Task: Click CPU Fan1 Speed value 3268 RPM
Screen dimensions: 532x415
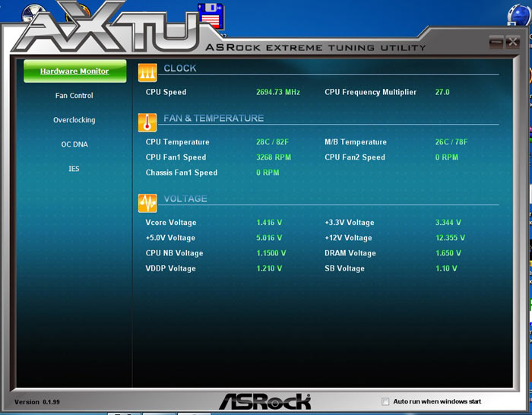Action: point(274,157)
